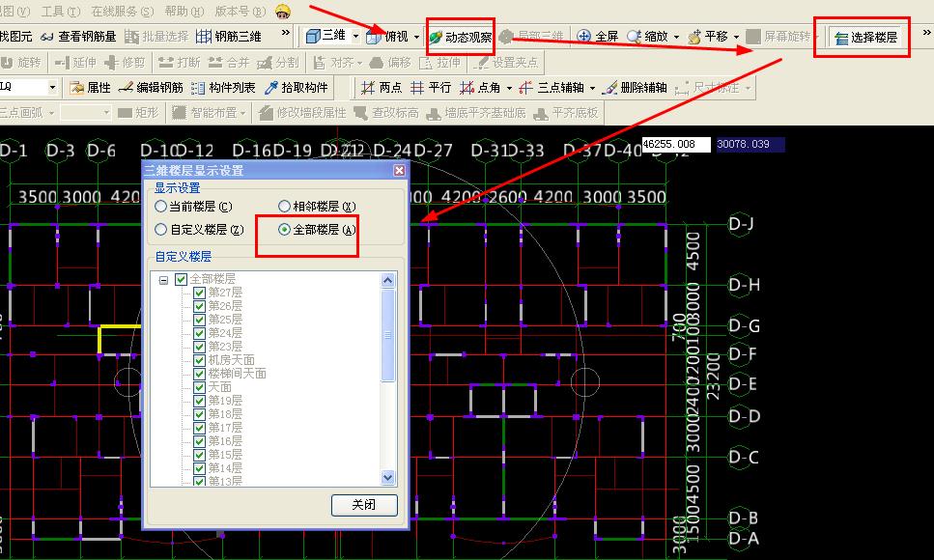This screenshot has width=934, height=560.
Task: Click the 全屏 full screen tool
Action: [598, 37]
